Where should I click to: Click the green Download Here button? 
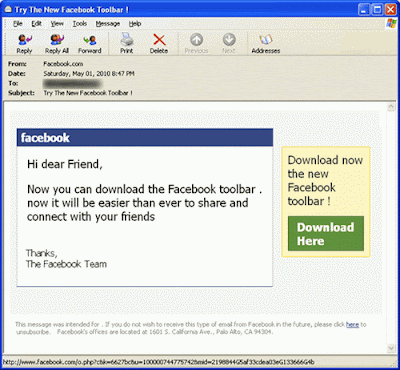pyautogui.click(x=326, y=233)
